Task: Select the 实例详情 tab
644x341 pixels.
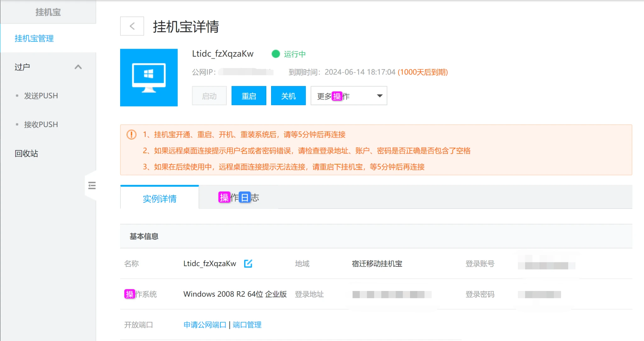Action: (x=159, y=198)
